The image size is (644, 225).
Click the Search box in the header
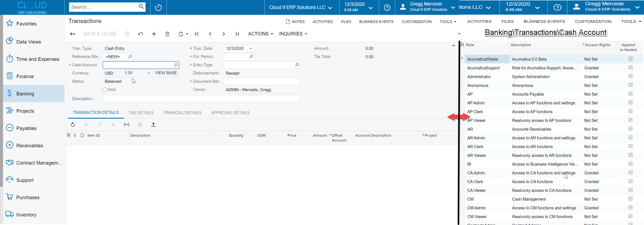point(104,7)
